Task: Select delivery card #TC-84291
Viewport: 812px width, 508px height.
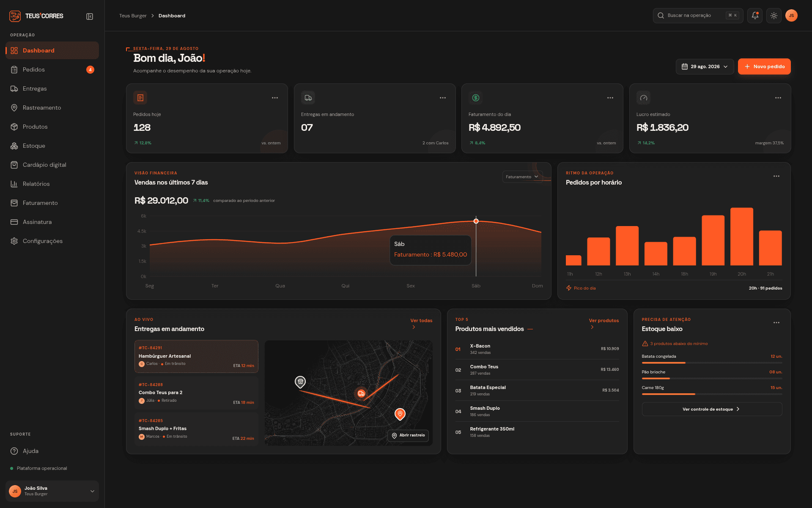Action: pos(196,356)
